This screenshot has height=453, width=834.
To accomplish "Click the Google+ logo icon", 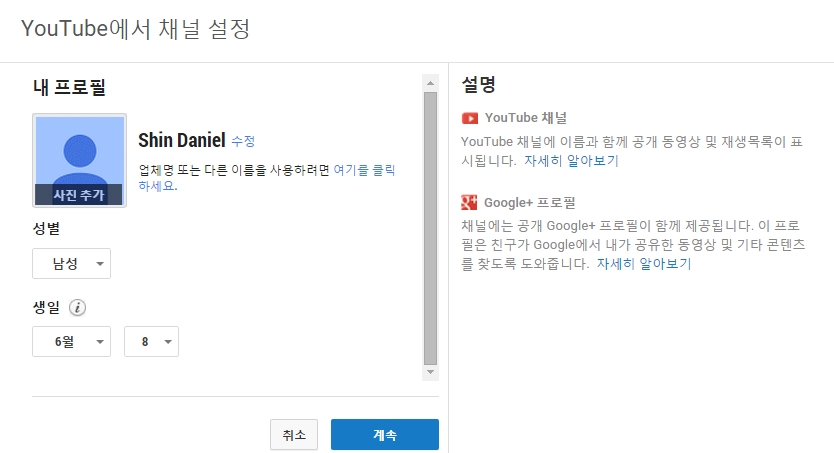I will (x=469, y=202).
